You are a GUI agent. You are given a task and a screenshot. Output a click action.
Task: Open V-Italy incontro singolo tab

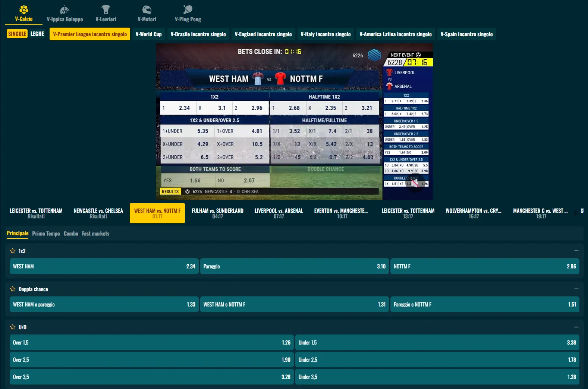[x=326, y=34]
